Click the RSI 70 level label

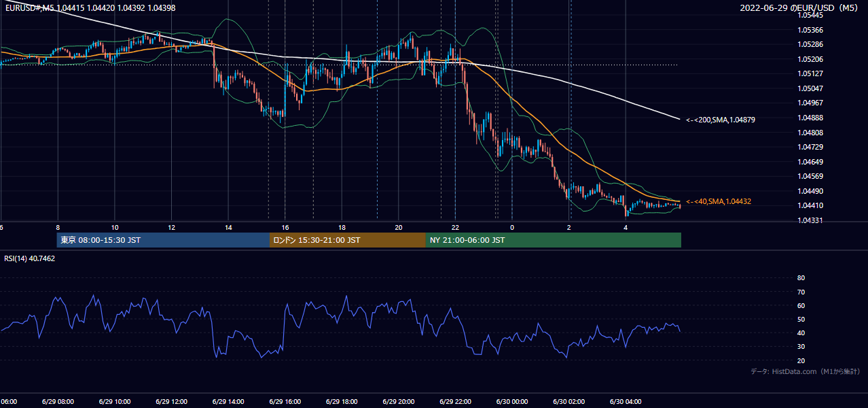point(801,292)
